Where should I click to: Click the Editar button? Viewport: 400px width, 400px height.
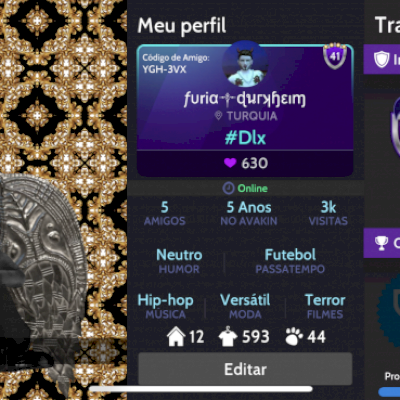click(x=245, y=369)
